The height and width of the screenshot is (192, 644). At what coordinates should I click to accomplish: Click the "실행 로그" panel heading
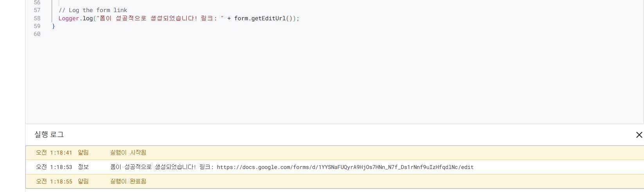[x=49, y=135]
